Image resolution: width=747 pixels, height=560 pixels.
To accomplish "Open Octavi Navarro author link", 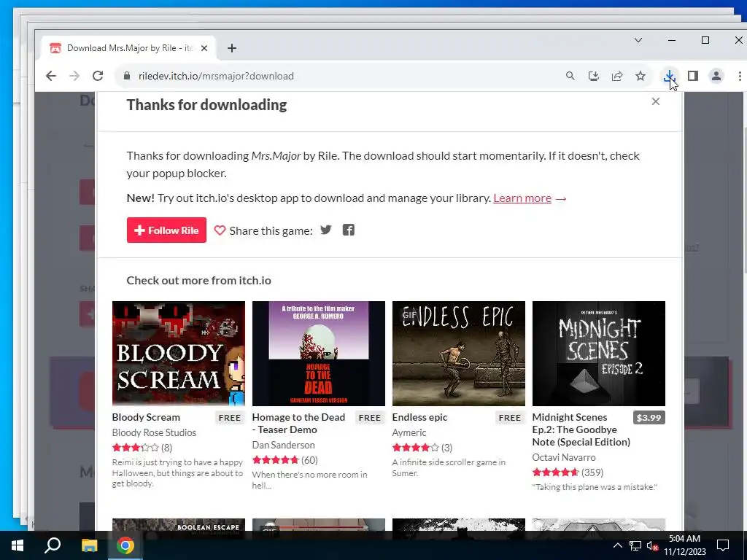I will pyautogui.click(x=564, y=457).
